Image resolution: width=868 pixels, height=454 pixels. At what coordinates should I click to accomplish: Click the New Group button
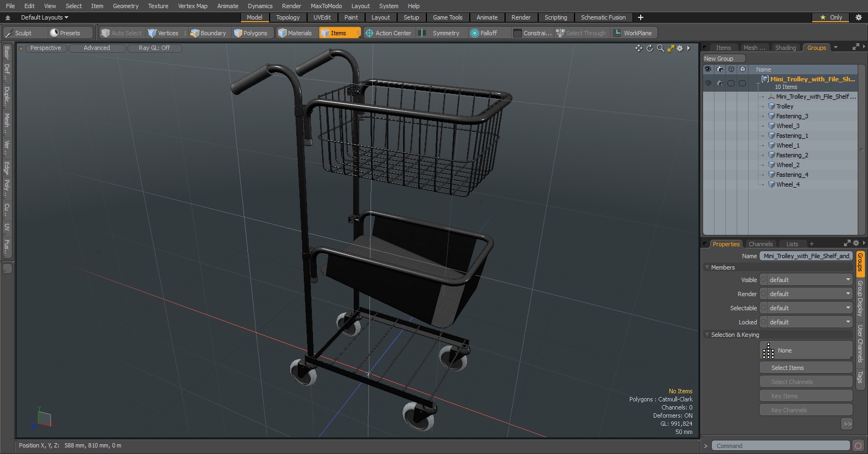point(724,59)
